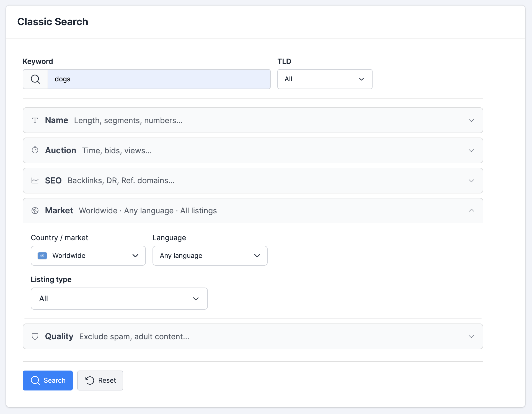
Task: Open the Country / market dropdown
Action: [88, 256]
